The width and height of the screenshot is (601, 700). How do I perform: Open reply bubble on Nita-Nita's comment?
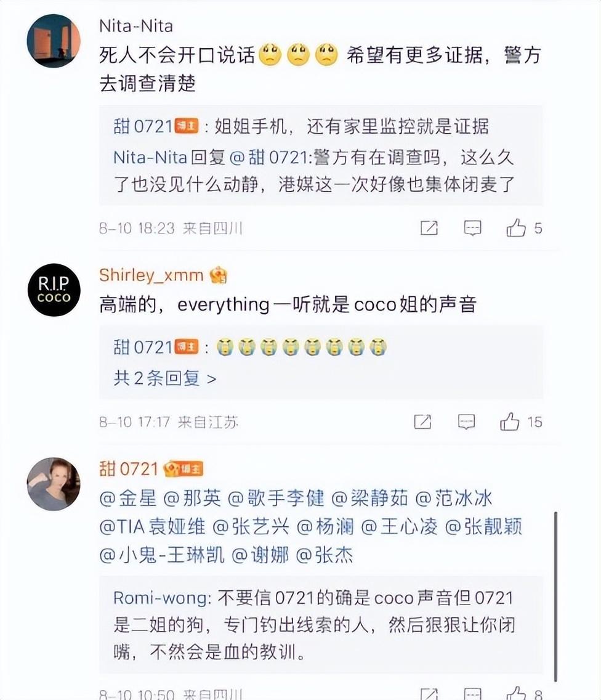(x=472, y=228)
